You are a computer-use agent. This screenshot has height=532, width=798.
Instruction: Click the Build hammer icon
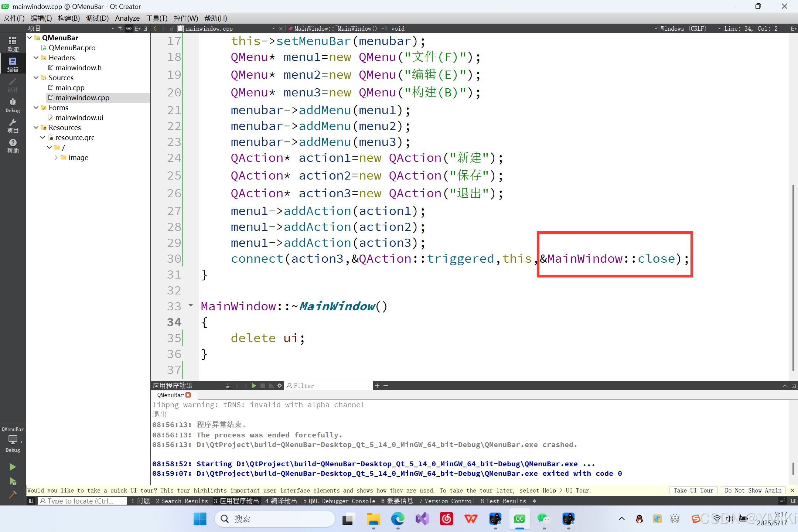12,495
